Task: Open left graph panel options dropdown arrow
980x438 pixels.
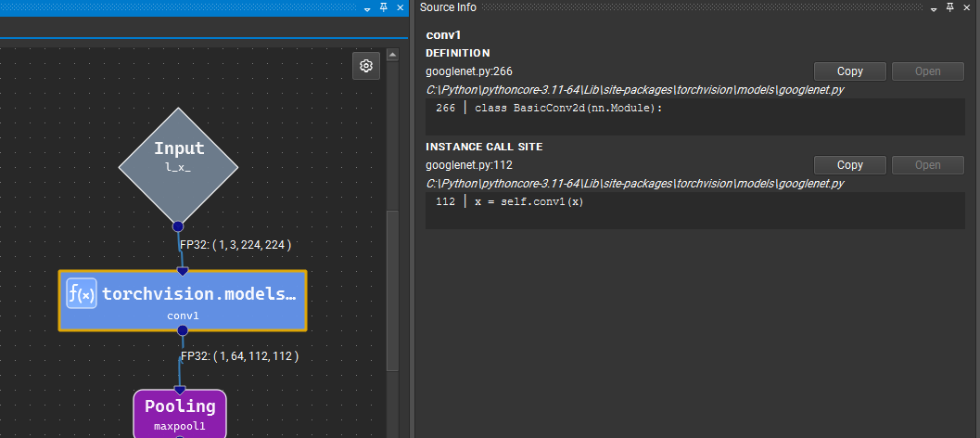Action: pos(367,8)
